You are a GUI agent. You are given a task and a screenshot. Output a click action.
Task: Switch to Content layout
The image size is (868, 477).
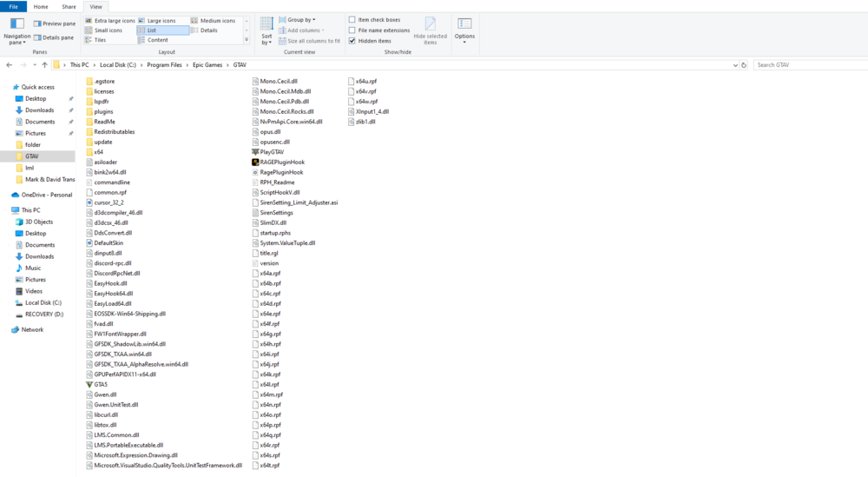tap(154, 40)
